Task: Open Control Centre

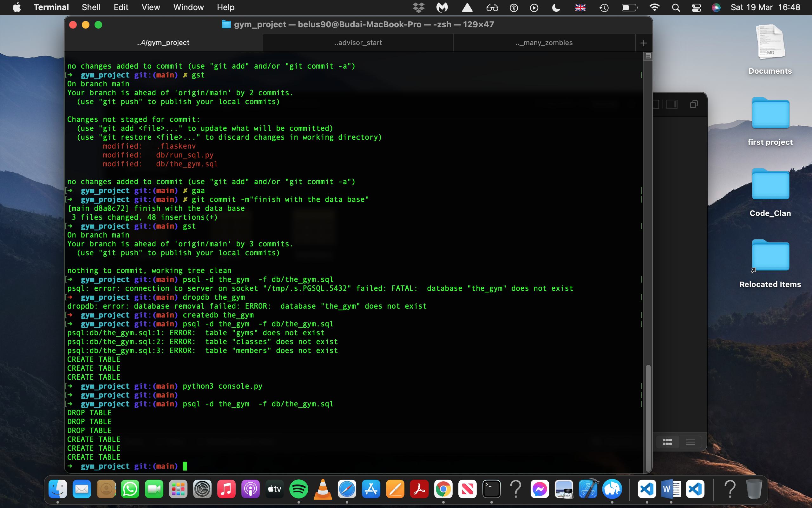Action: [x=696, y=7]
